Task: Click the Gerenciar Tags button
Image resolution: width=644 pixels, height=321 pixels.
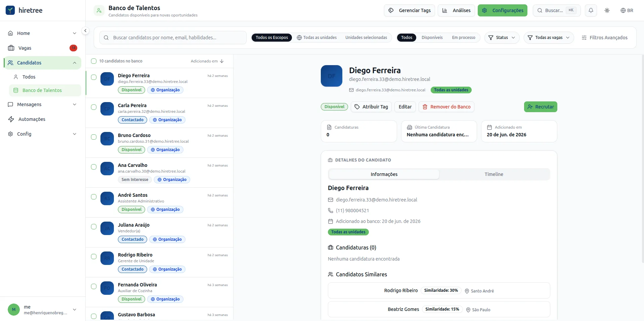Action: pos(410,10)
